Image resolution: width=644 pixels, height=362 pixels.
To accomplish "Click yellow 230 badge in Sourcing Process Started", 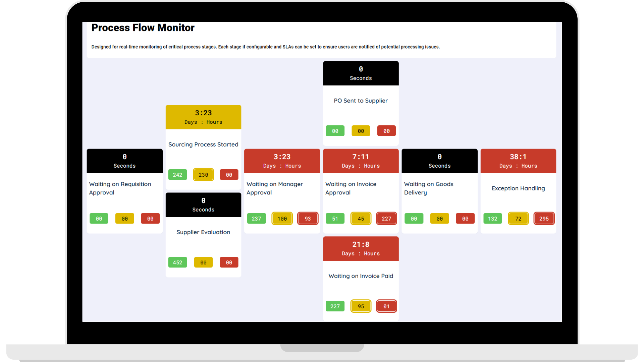I will 203,175.
